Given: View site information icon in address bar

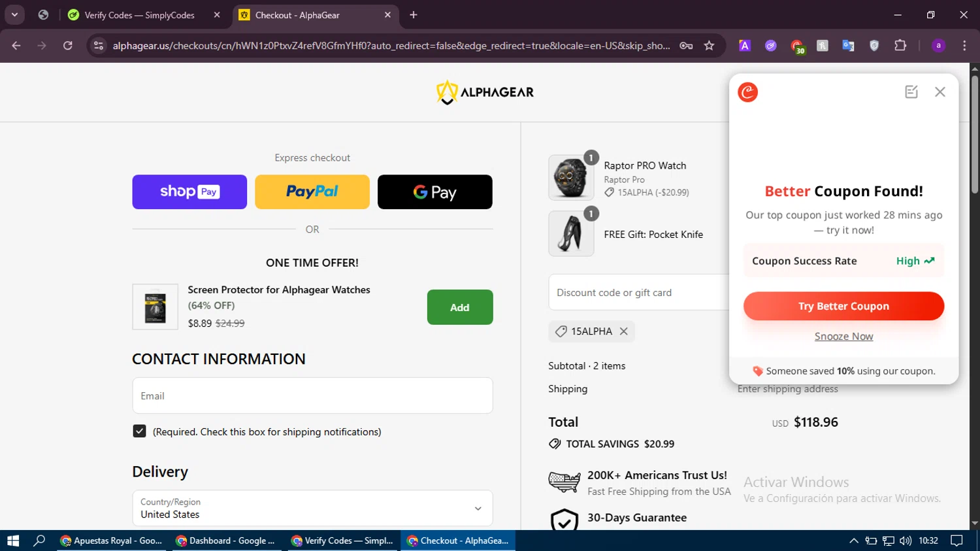Looking at the screenshot, I should (98, 46).
